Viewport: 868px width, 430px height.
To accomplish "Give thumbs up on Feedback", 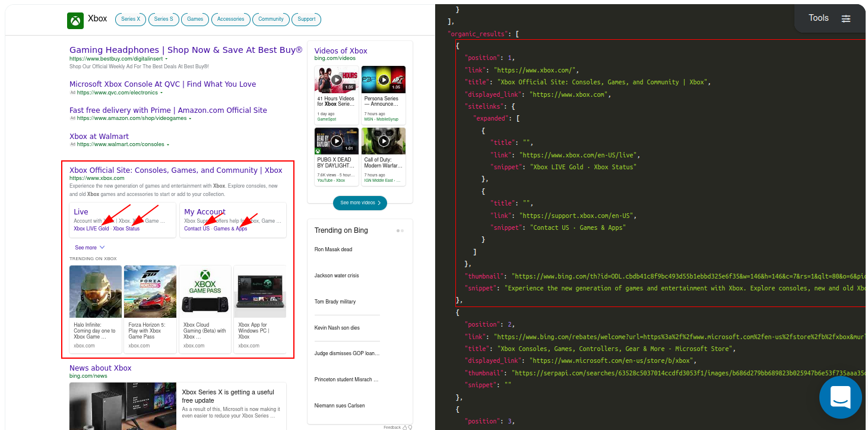I will point(404,427).
